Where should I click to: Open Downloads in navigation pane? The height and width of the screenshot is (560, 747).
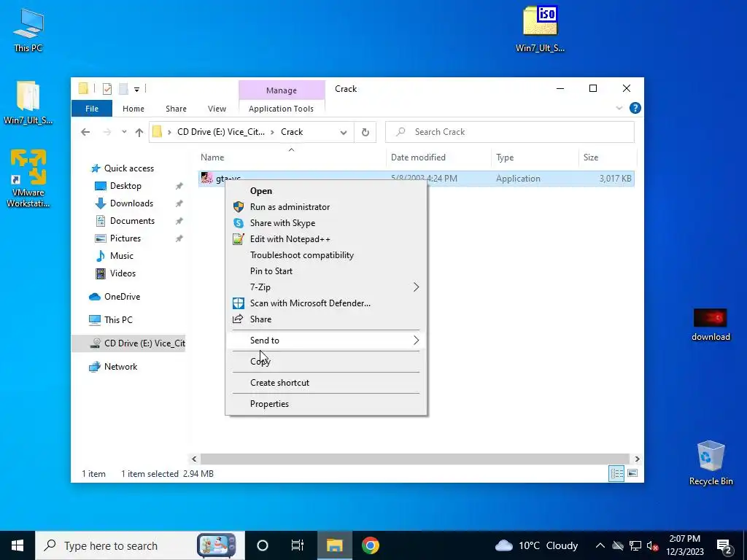pos(131,203)
